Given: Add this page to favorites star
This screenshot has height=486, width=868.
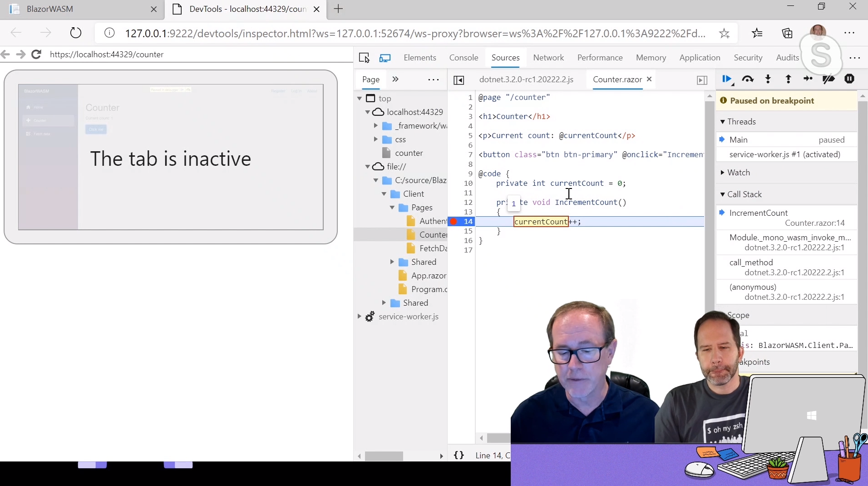Looking at the screenshot, I should tap(724, 33).
